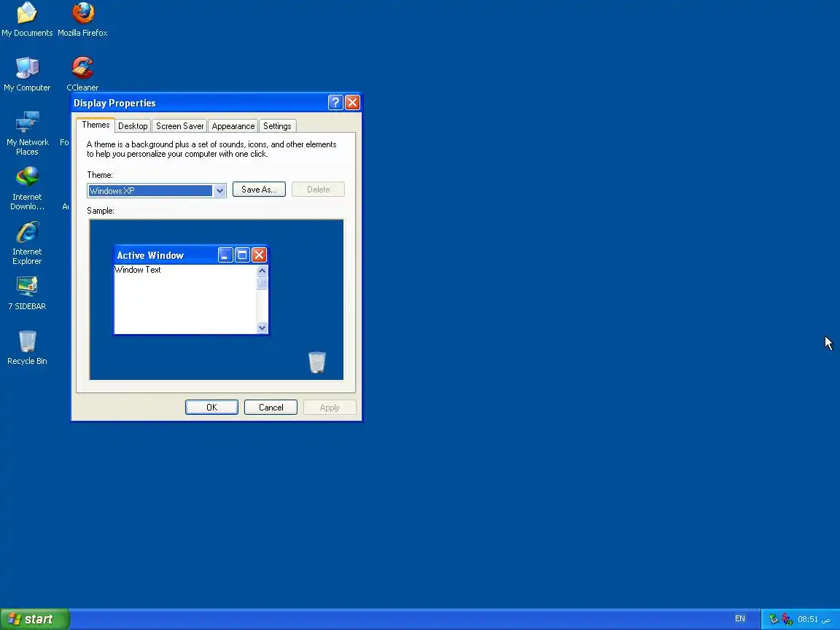Viewport: 840px width, 630px height.
Task: Click the sample Active Window maximize icon
Action: coord(242,255)
